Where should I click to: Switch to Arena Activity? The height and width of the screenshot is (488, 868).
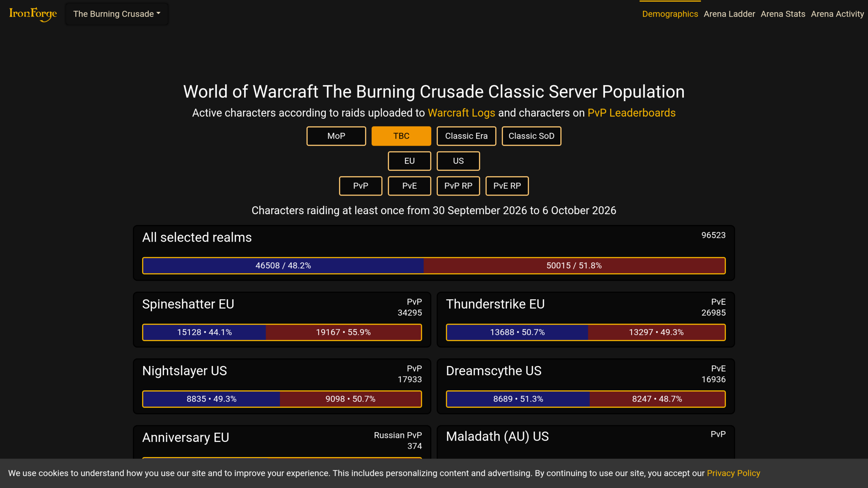(837, 14)
